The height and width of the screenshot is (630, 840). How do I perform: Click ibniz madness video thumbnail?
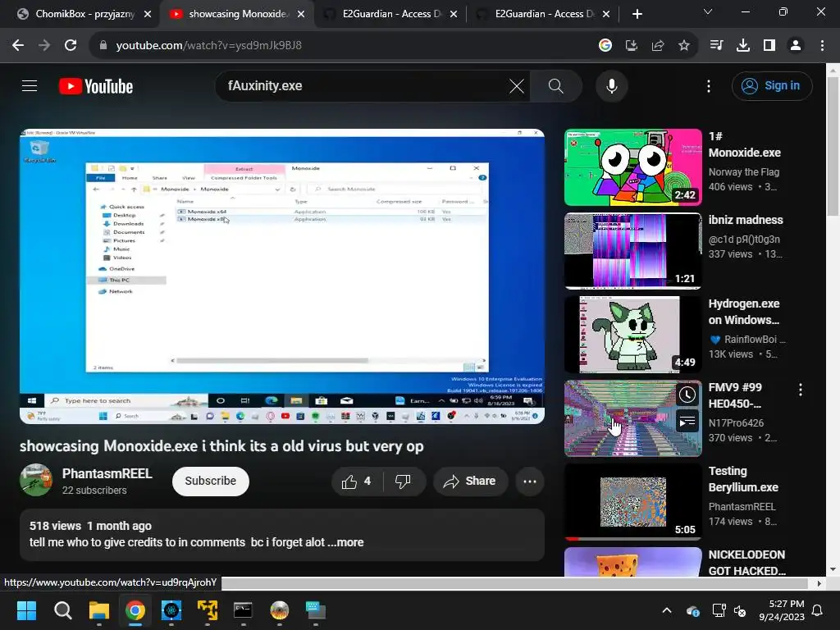pos(632,251)
